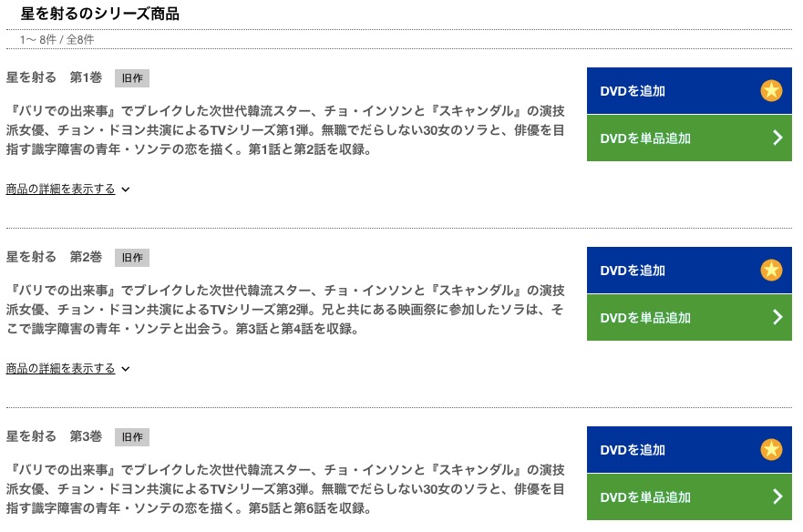Expand 商品の詳細を表示する for 第2巻
The height and width of the screenshot is (532, 803).
[60, 368]
